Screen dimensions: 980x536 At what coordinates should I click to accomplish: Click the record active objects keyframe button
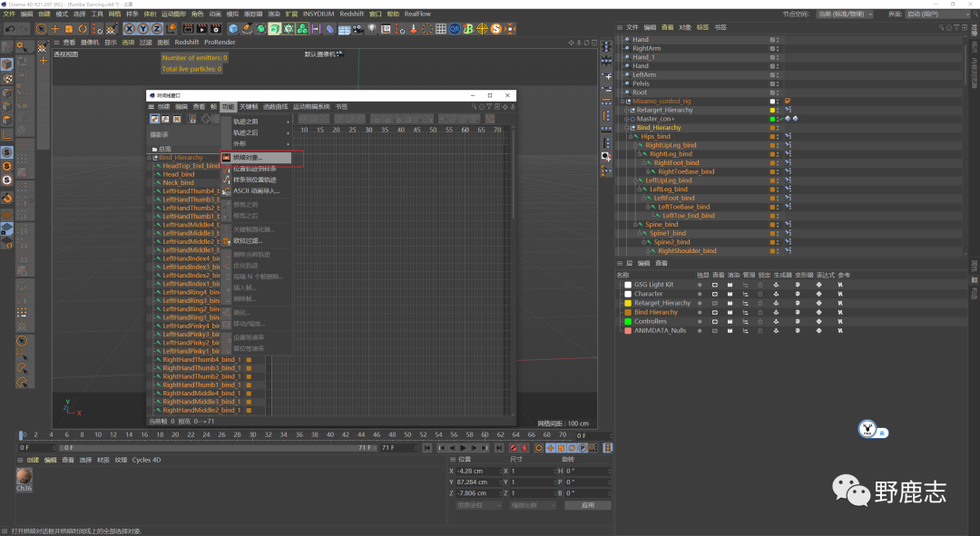[514, 448]
